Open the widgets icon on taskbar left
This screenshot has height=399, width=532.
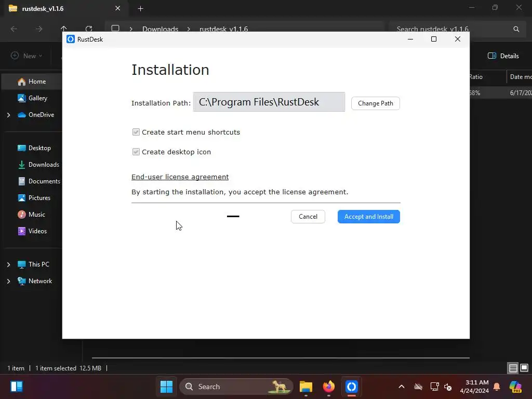(16, 387)
